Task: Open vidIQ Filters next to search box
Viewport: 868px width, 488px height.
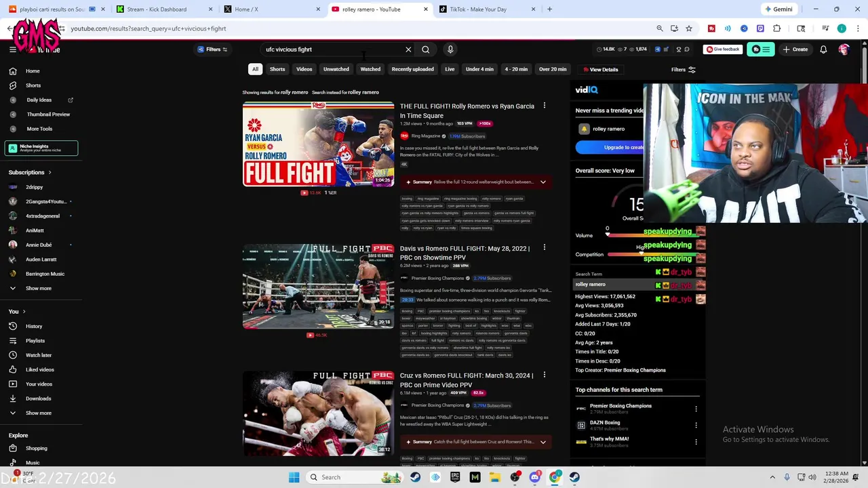Action: pyautogui.click(x=213, y=49)
